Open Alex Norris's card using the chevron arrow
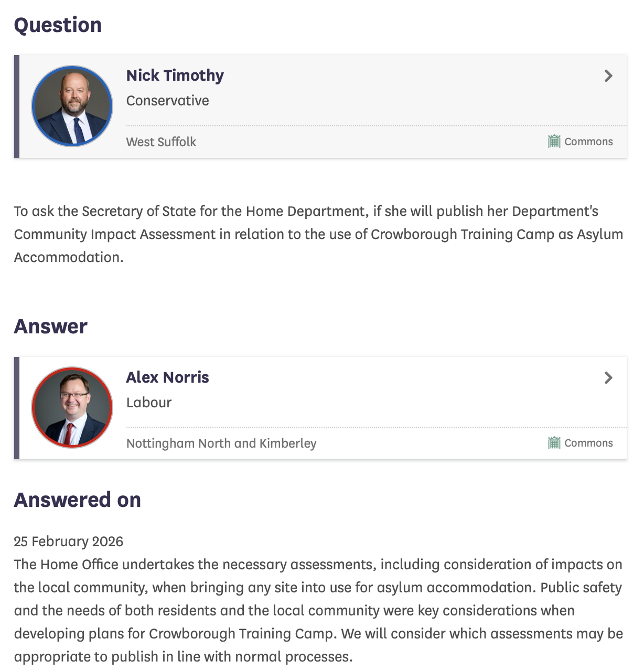The width and height of the screenshot is (644, 672). [608, 378]
